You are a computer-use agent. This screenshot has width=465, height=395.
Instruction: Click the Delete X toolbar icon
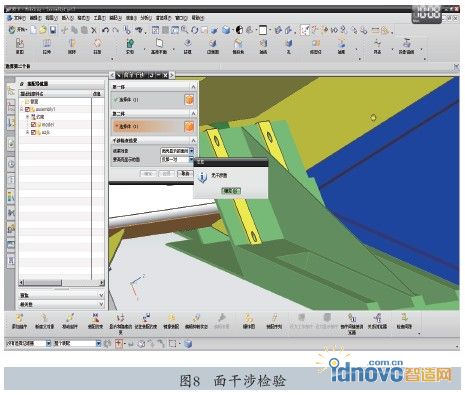click(x=94, y=30)
